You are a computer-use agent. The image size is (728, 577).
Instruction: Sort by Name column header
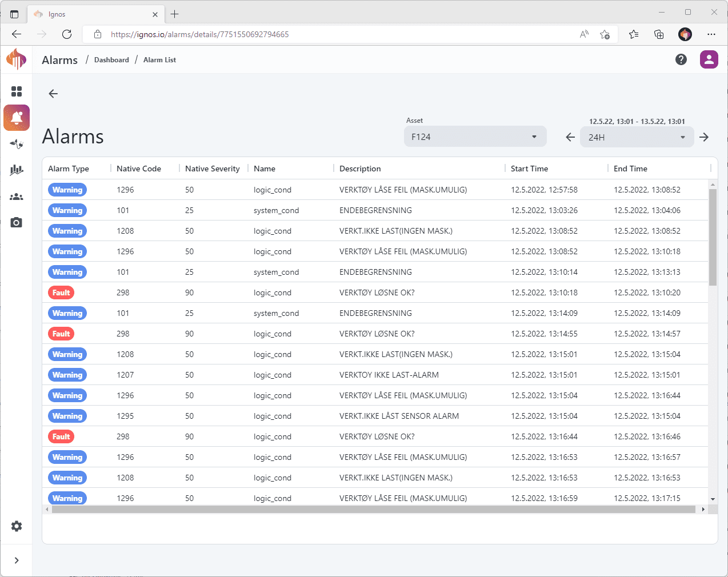pos(265,169)
